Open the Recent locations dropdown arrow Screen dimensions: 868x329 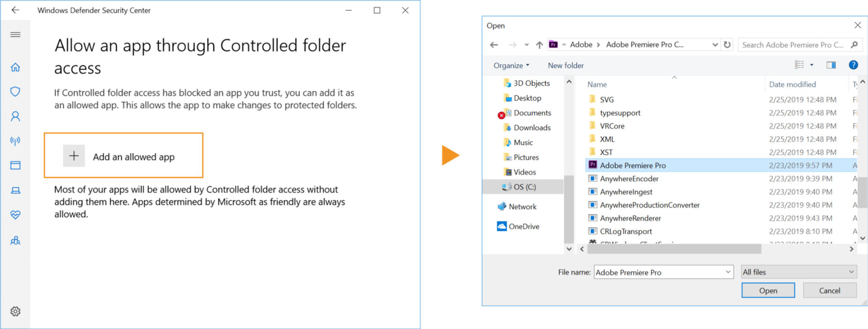pyautogui.click(x=527, y=45)
